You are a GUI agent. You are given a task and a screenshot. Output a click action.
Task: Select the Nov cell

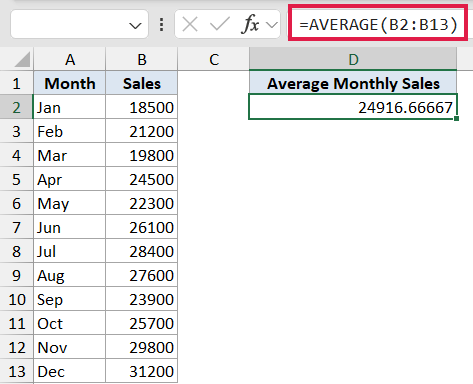point(70,347)
